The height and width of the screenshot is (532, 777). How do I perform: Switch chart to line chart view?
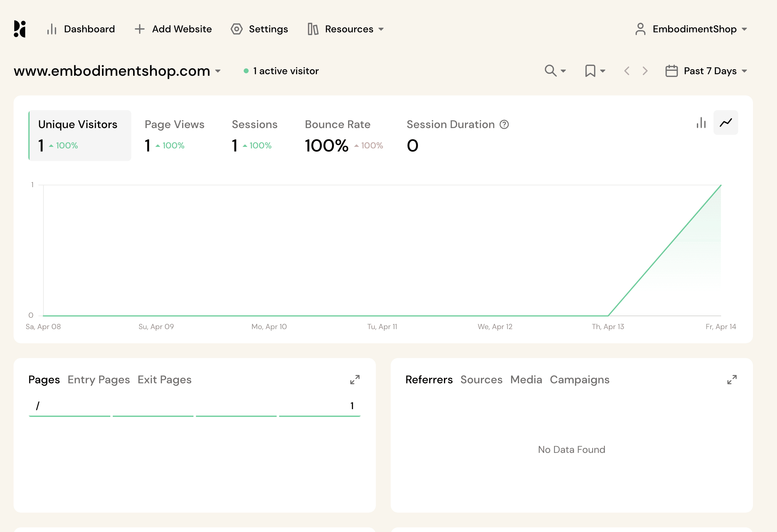tap(726, 123)
